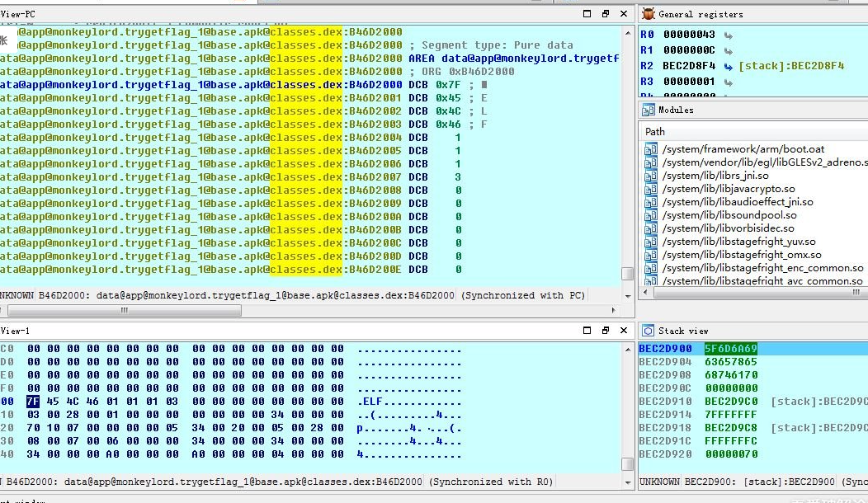Click stack value 5F6D6A69

pos(730,349)
